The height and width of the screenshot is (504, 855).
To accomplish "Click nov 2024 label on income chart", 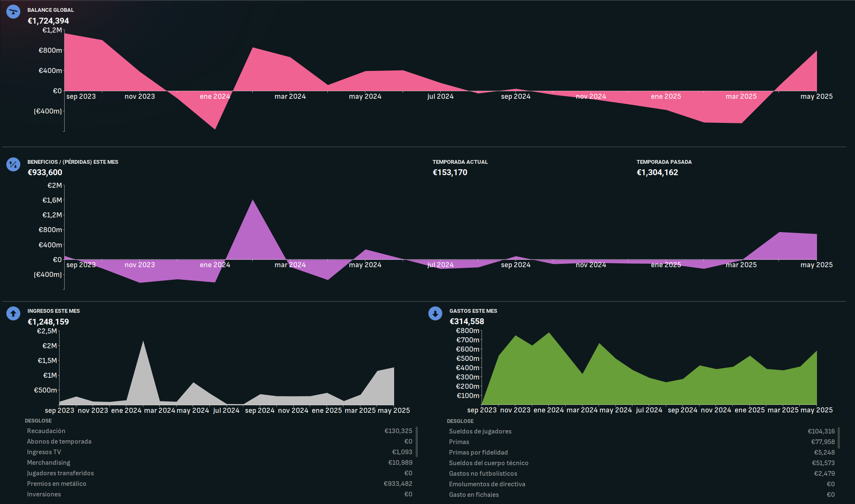I will pos(293,410).
